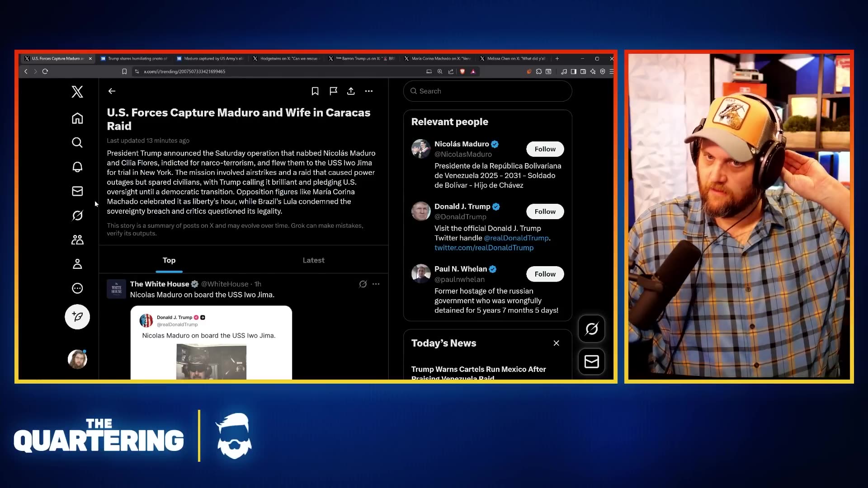Open Communities people icon in sidebar
The height and width of the screenshot is (488, 868).
pyautogui.click(x=77, y=240)
